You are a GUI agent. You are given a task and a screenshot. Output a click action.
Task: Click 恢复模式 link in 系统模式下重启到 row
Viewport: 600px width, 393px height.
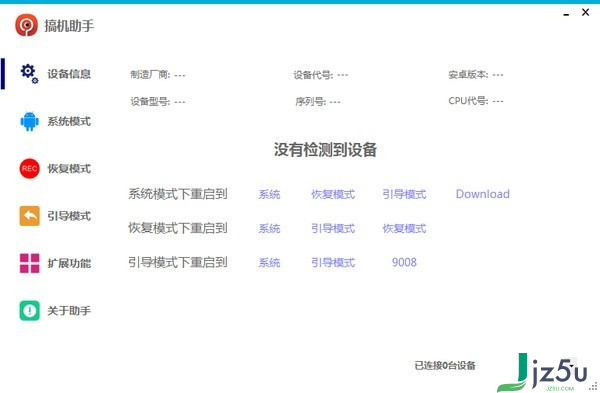point(333,194)
